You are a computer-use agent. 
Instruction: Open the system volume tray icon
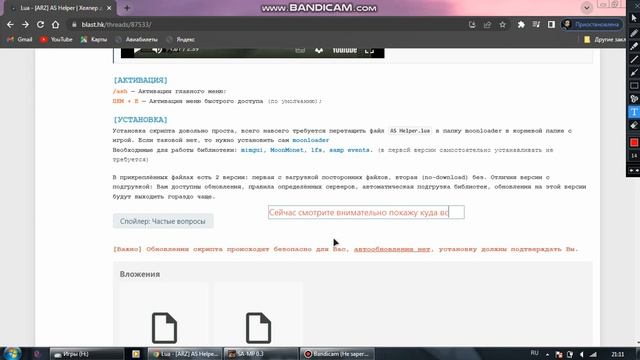click(x=582, y=354)
